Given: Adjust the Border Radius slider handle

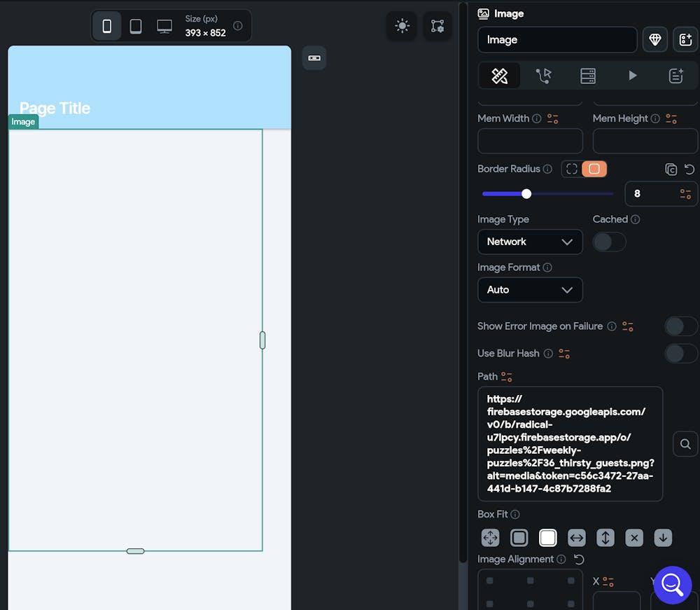Looking at the screenshot, I should click(526, 194).
